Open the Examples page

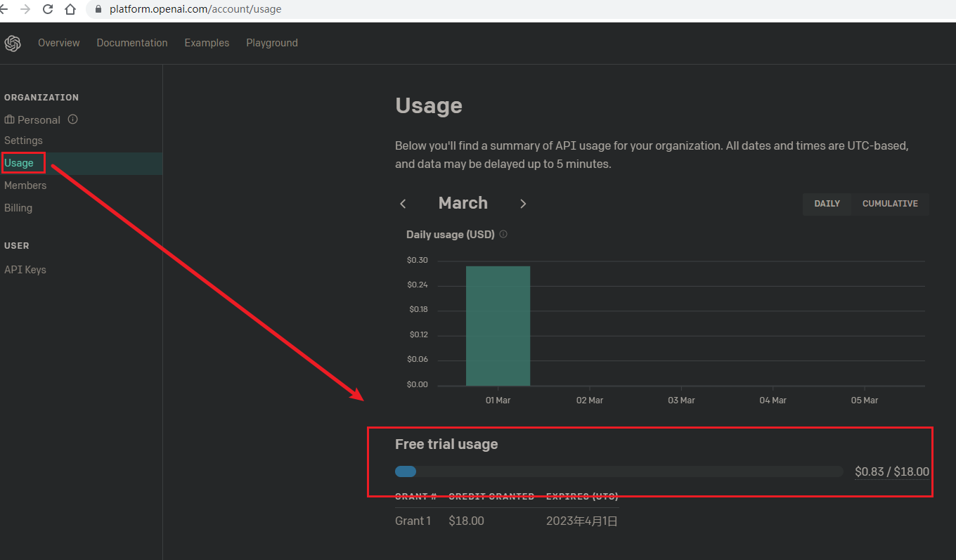pyautogui.click(x=207, y=43)
